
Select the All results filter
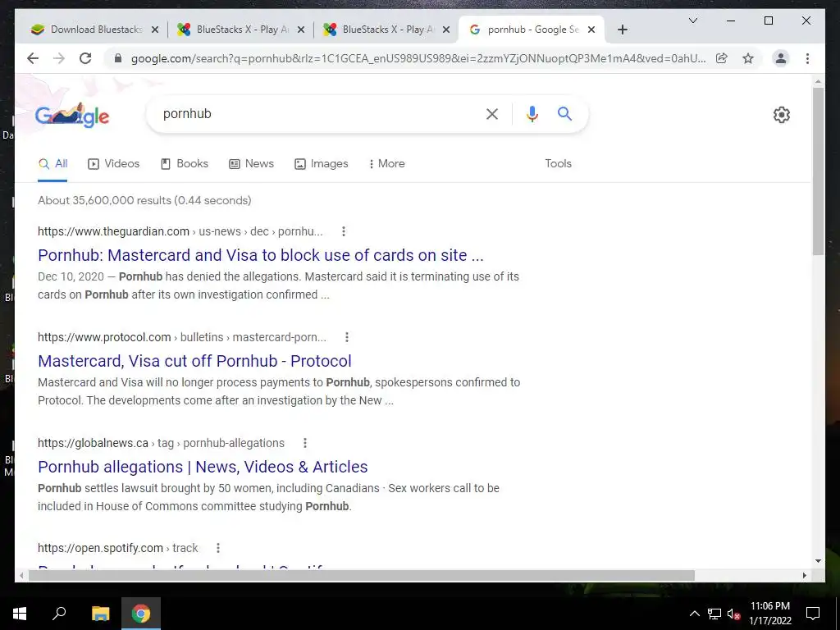coord(53,164)
